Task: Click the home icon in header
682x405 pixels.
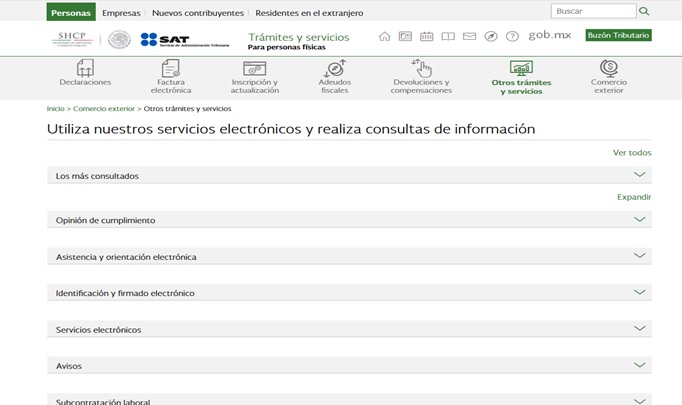Action: click(x=385, y=36)
